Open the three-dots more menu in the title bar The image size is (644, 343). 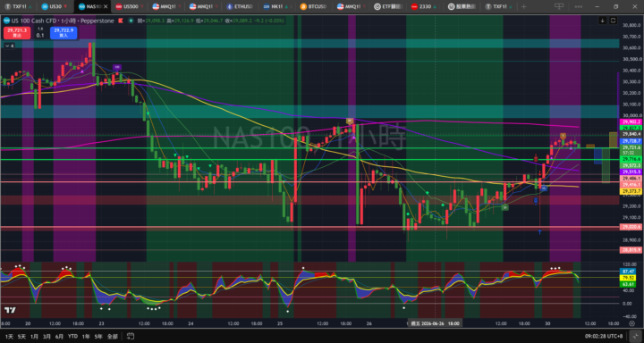pos(579,6)
